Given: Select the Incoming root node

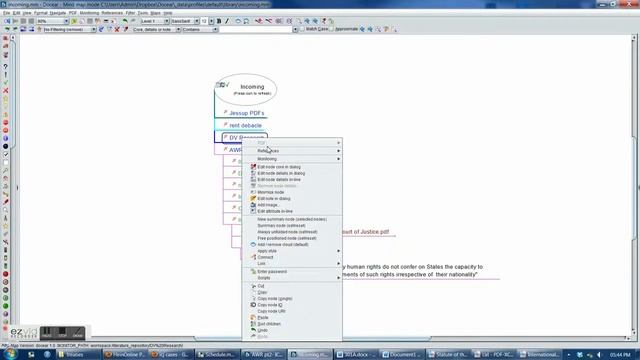Looking at the screenshot, I should pos(245,89).
